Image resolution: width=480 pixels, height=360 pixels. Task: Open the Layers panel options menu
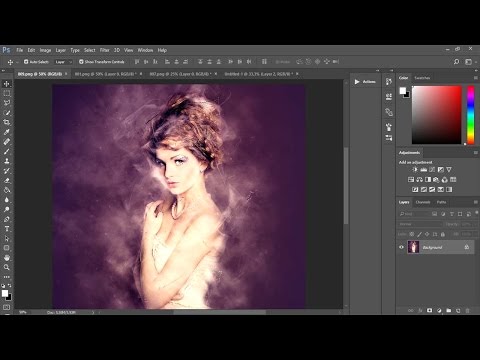click(476, 202)
